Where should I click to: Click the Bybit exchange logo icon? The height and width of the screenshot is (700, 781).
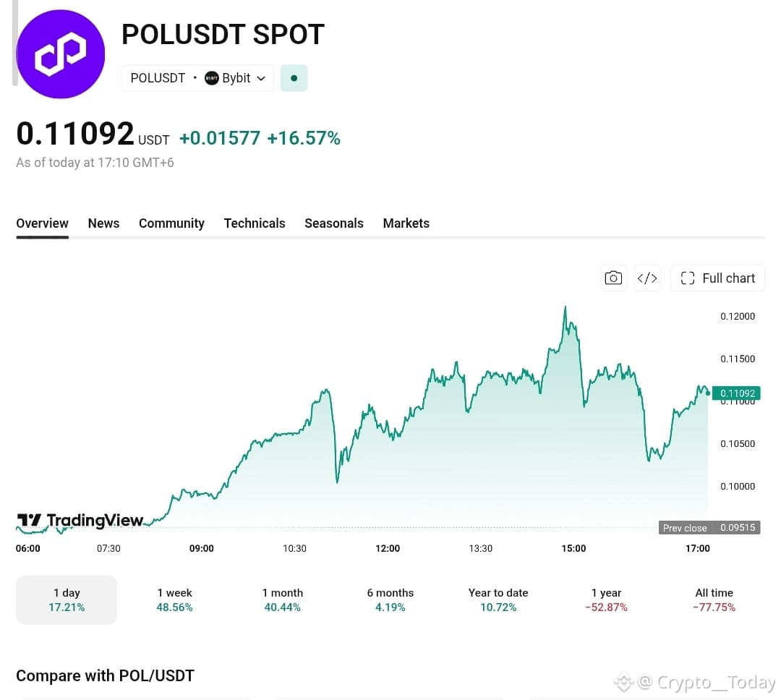[x=211, y=78]
